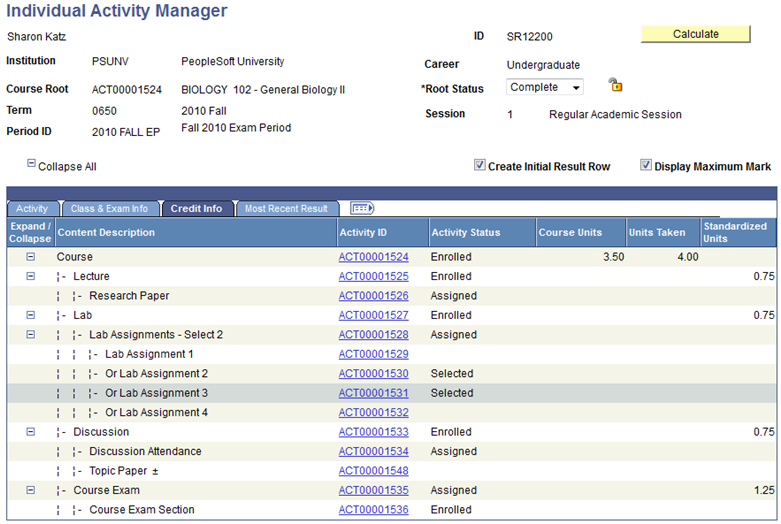Collapse the Course Exam row
Screen dimensions: 781x524
31,490
